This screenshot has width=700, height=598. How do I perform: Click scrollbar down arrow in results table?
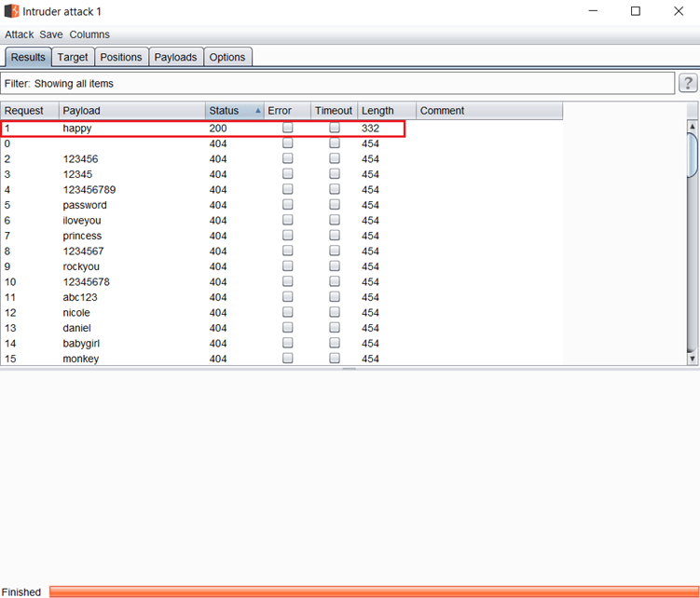pos(692,358)
